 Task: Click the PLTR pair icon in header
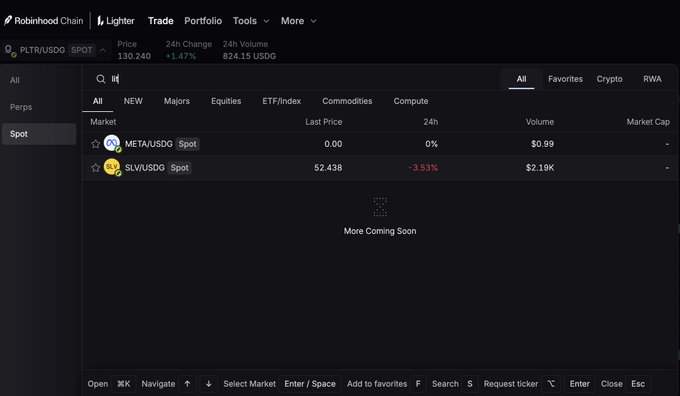tap(10, 50)
